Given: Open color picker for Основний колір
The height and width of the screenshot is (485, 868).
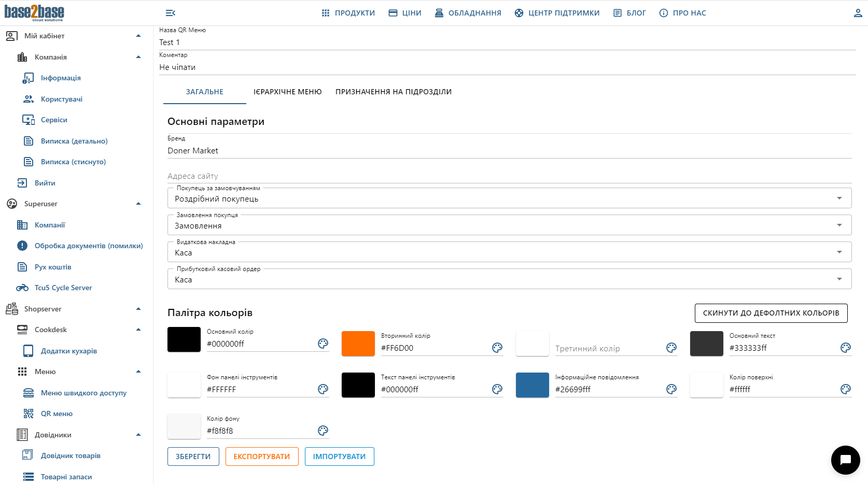Looking at the screenshot, I should point(323,344).
